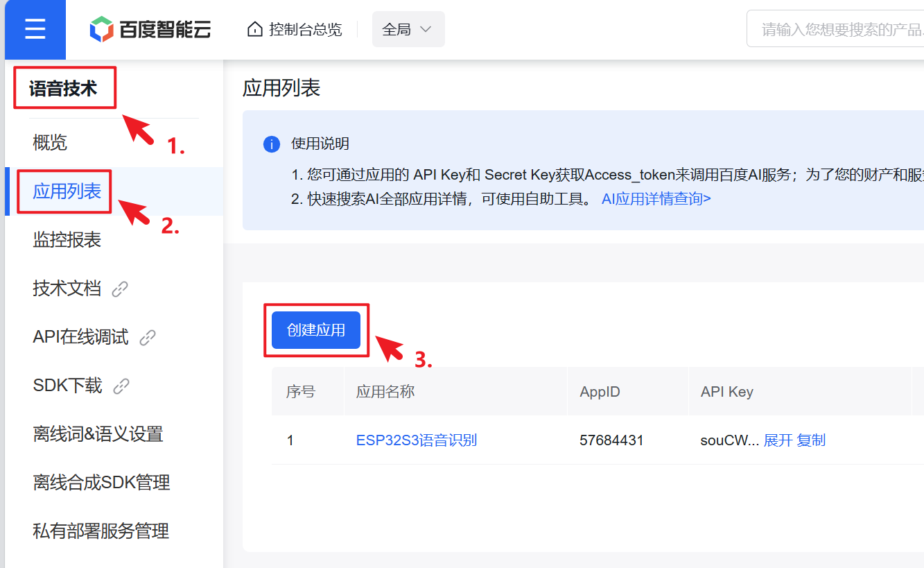This screenshot has height=568, width=924.
Task: Click the link icon next to SDK下载
Action: [121, 386]
